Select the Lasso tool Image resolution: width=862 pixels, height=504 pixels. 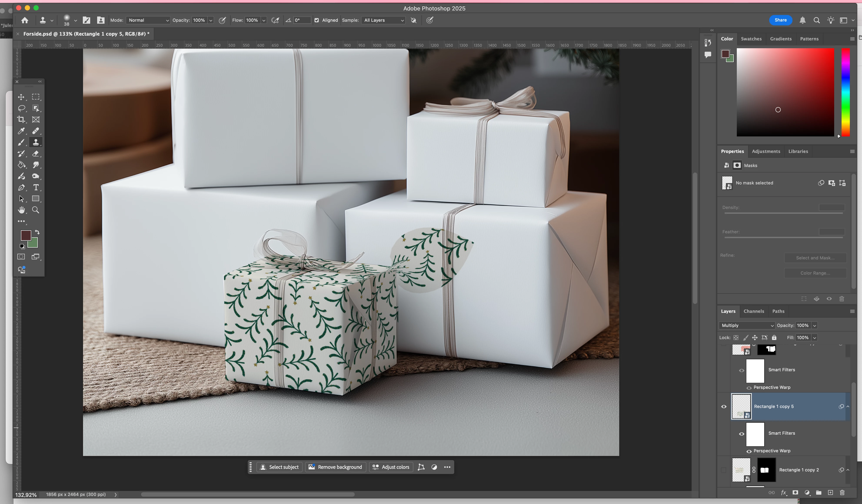pos(21,108)
